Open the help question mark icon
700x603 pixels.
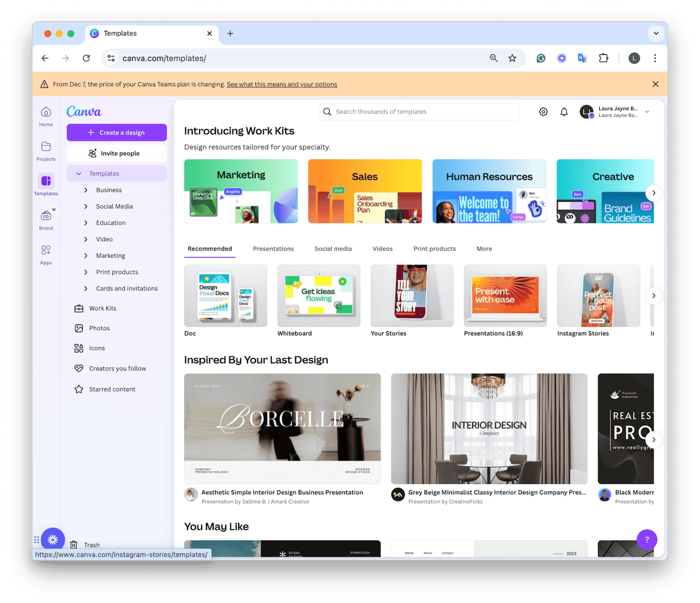click(x=647, y=539)
